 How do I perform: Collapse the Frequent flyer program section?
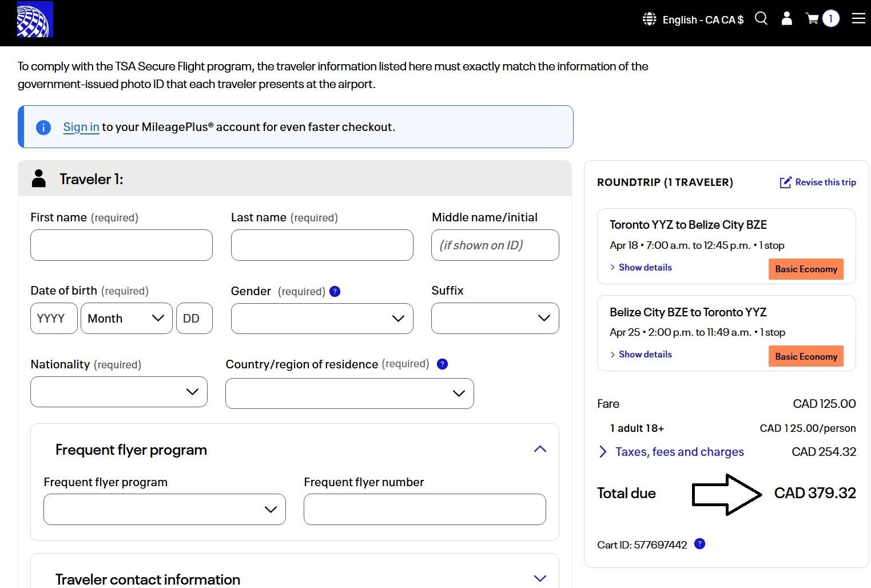[x=540, y=450]
